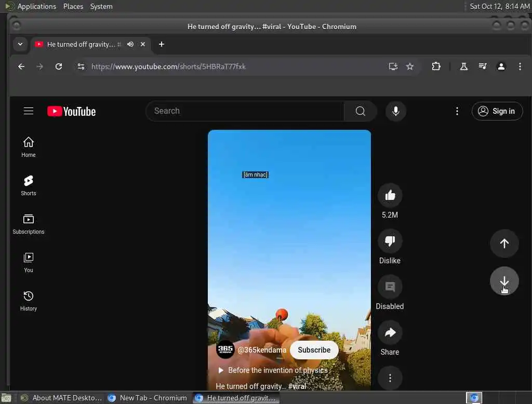Open Chromium three-dot menu
The height and width of the screenshot is (404, 532).
coord(520,66)
